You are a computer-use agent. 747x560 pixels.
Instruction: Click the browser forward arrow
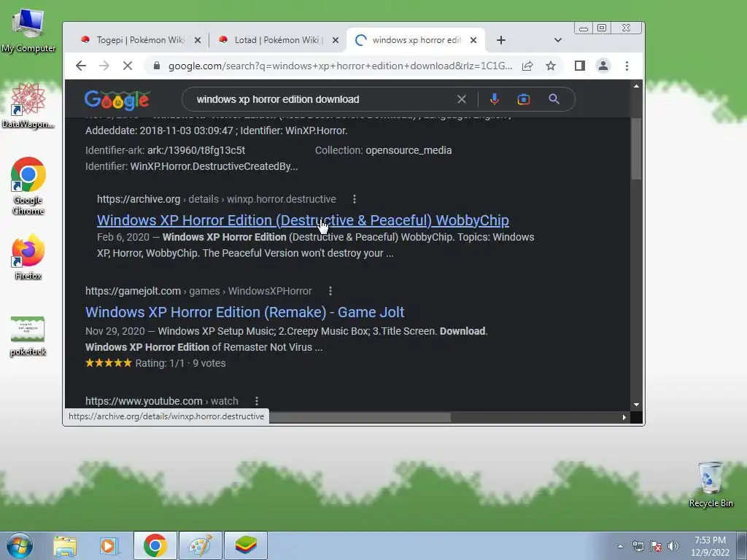point(104,66)
